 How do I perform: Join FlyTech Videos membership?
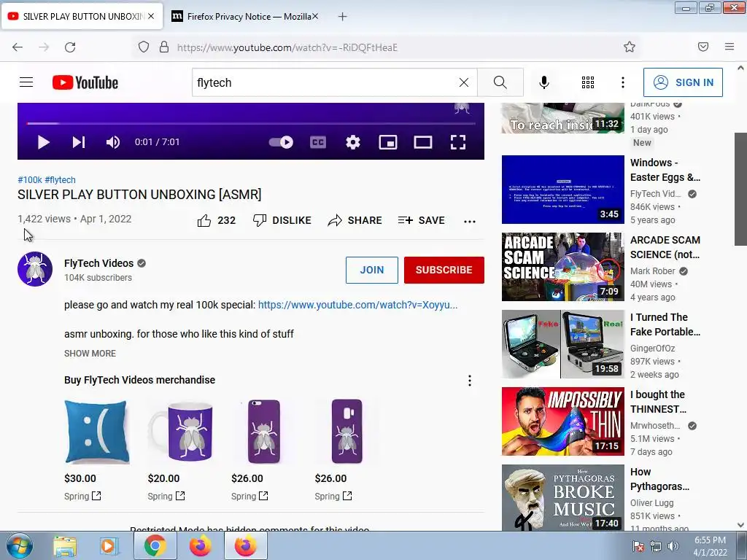tap(371, 270)
